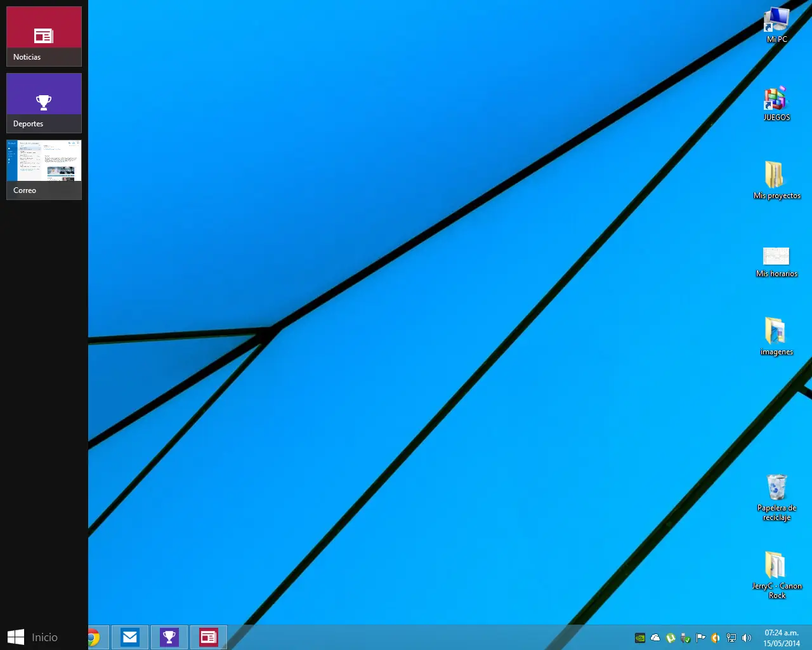812x650 pixels.
Task: Click the OneDrive cloud tray icon
Action: (655, 638)
